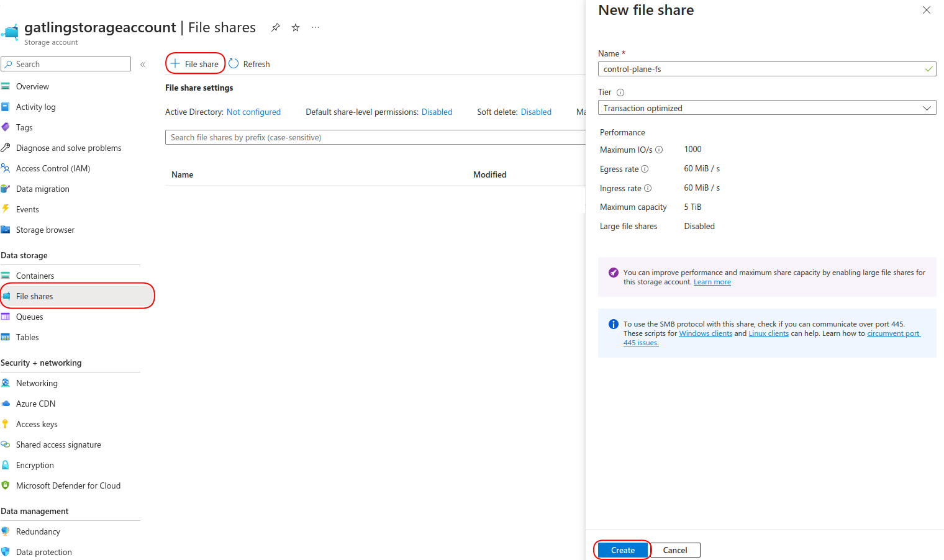Pin the File shares blade
Viewport: 944px width, 560px height.
click(275, 27)
